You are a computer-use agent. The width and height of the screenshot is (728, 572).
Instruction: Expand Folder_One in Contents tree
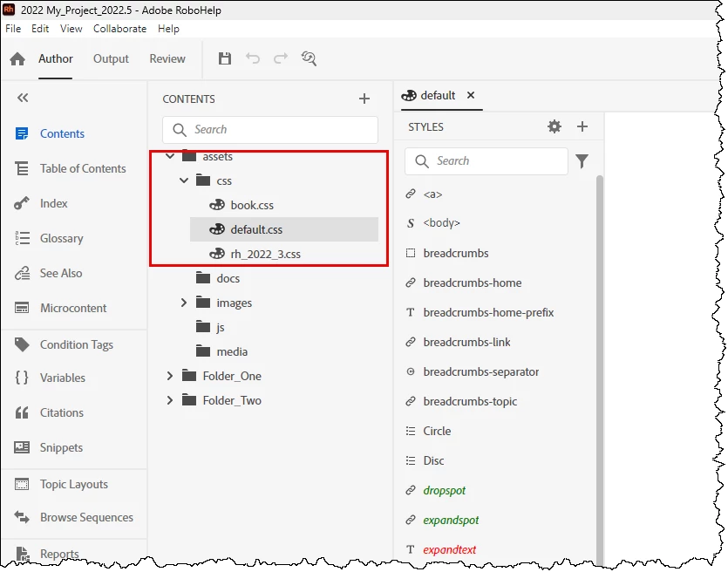[170, 376]
